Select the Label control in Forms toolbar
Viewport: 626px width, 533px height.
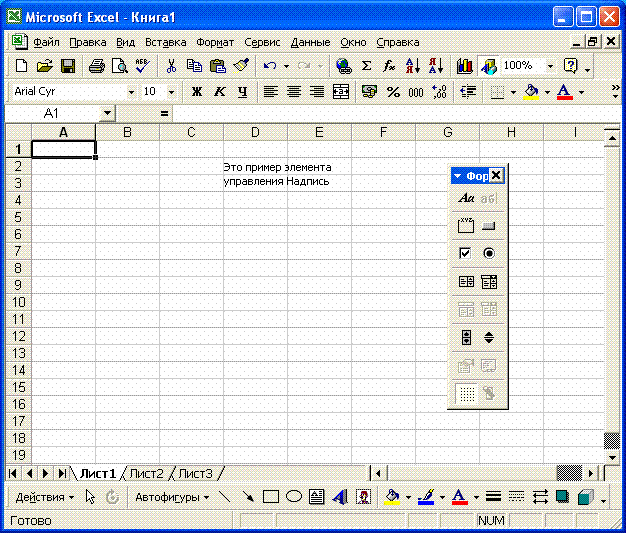[466, 198]
